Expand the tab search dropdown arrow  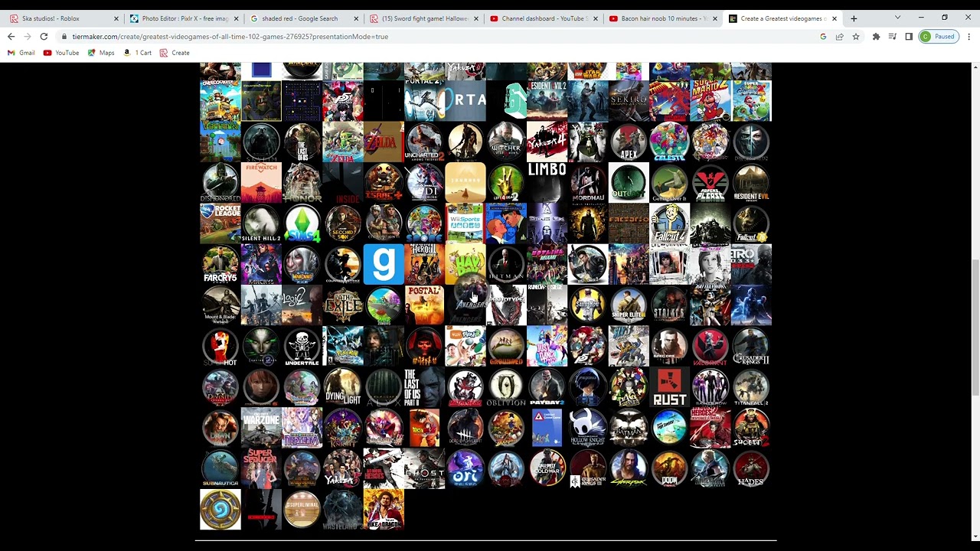click(x=897, y=18)
